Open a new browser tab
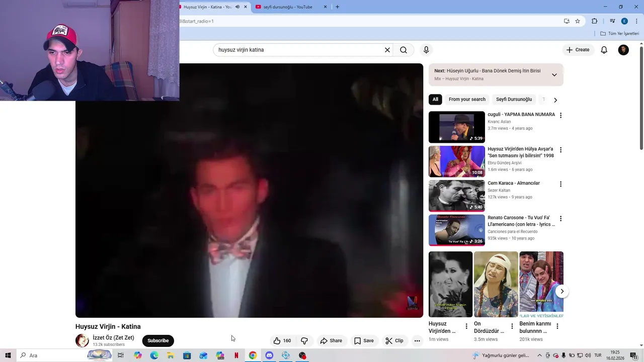The height and width of the screenshot is (362, 644). tap(337, 7)
